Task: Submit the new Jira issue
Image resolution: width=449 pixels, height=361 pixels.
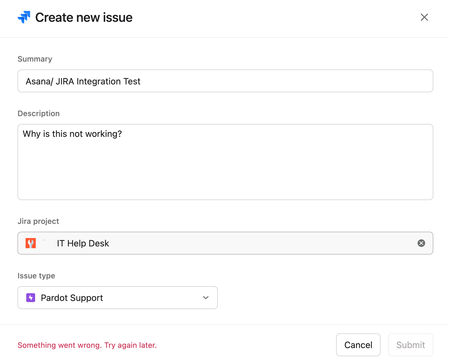Action: coord(411,345)
